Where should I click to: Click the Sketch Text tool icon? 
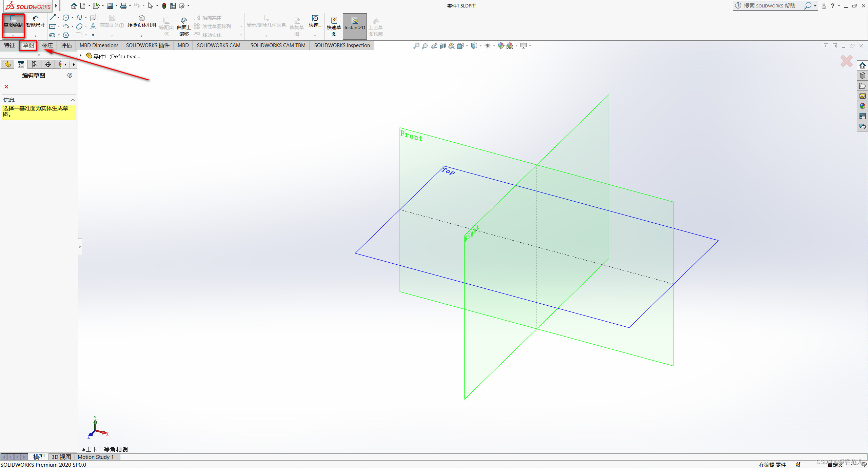click(93, 26)
